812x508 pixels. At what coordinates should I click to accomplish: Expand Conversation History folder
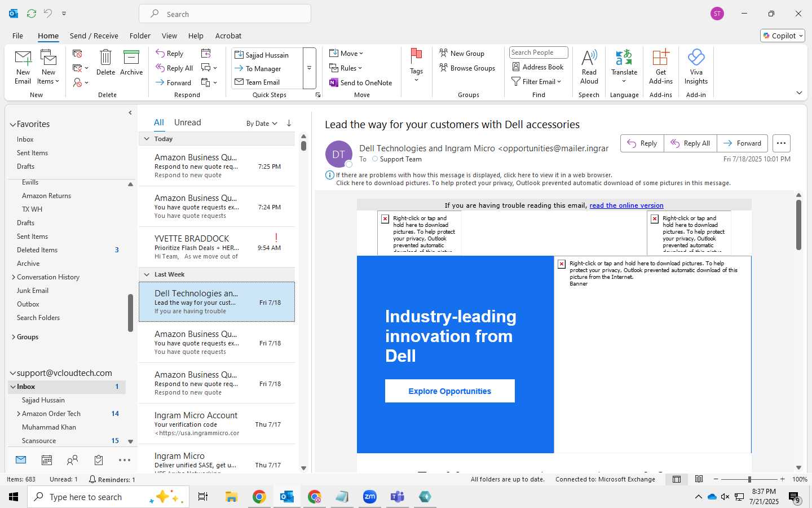pos(14,277)
